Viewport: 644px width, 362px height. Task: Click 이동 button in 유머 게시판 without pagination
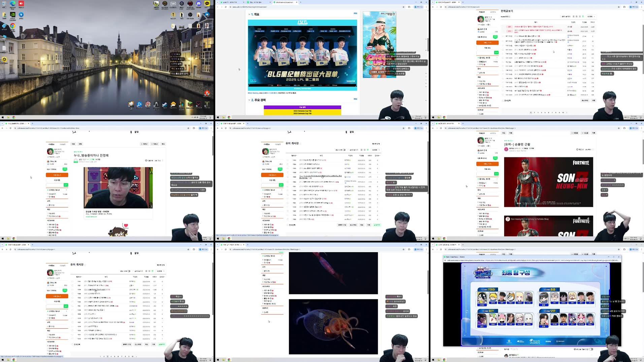(362, 225)
